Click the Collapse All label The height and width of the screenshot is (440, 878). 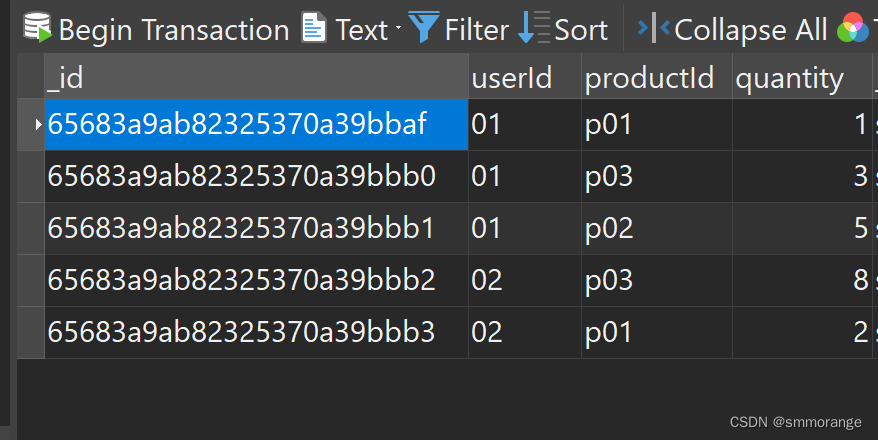point(750,30)
